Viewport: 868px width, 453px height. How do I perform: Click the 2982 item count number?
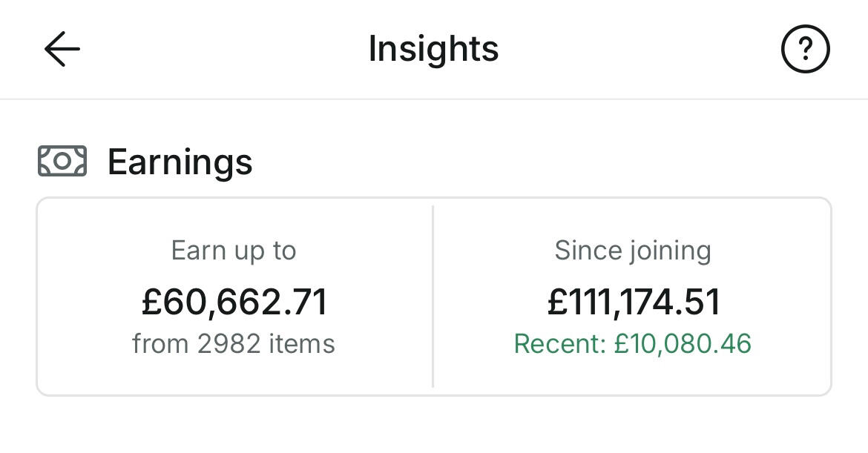point(228,344)
